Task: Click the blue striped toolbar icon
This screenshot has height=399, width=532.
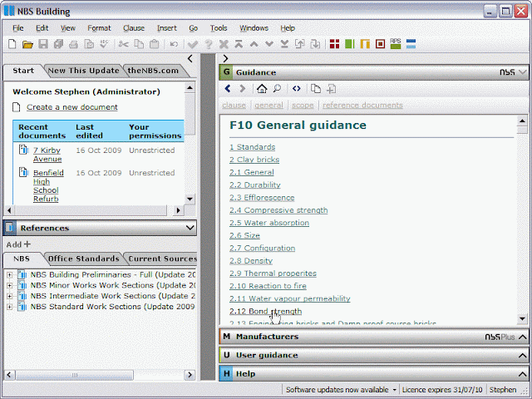Action: coord(411,44)
